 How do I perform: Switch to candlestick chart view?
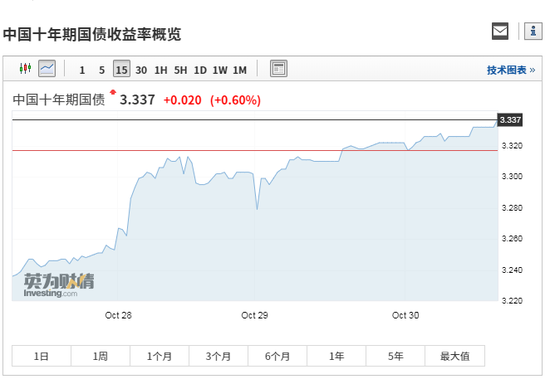click(25, 68)
